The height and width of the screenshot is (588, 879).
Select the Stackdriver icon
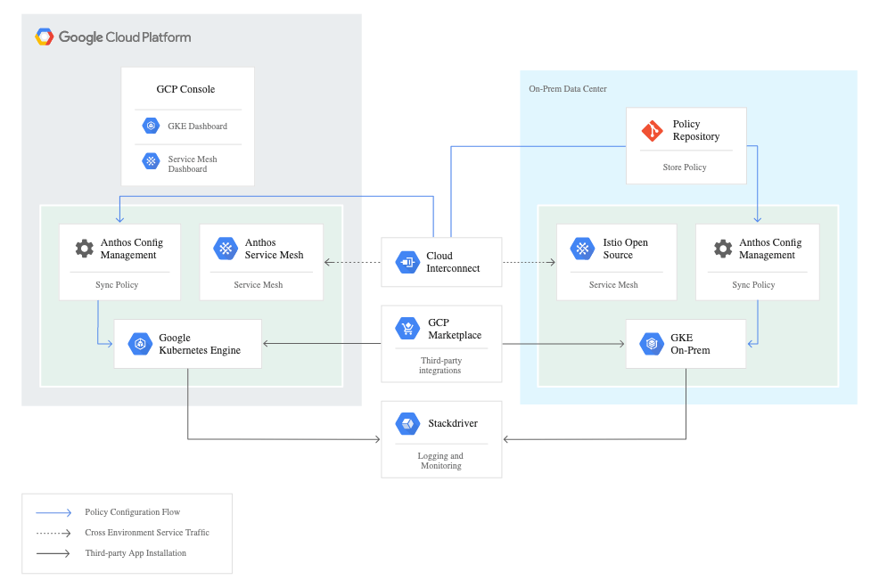(x=407, y=423)
